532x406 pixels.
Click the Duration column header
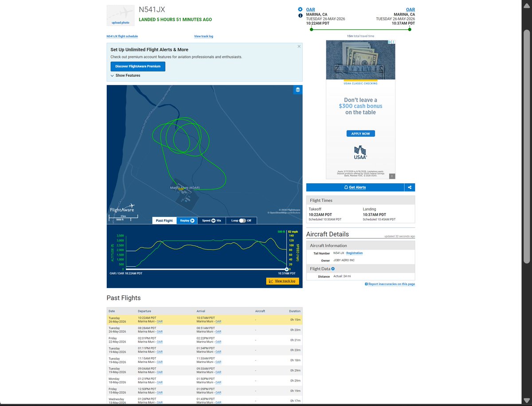tap(294, 311)
